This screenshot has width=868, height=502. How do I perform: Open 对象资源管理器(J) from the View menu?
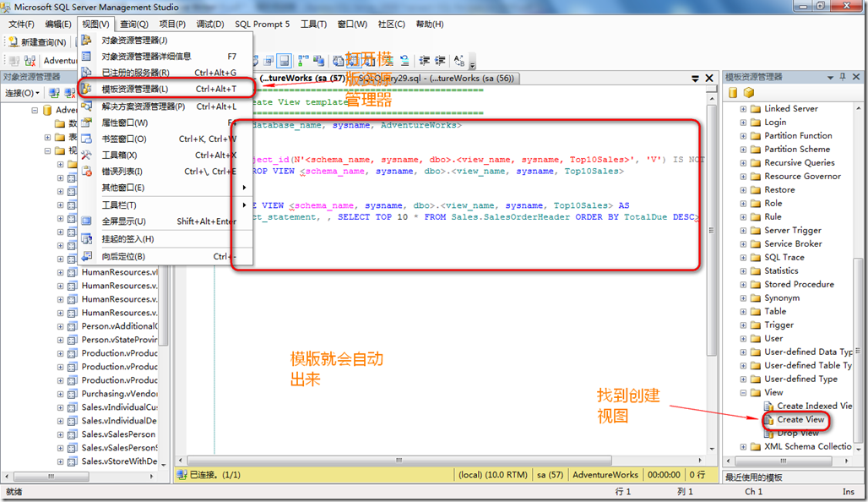(x=166, y=41)
